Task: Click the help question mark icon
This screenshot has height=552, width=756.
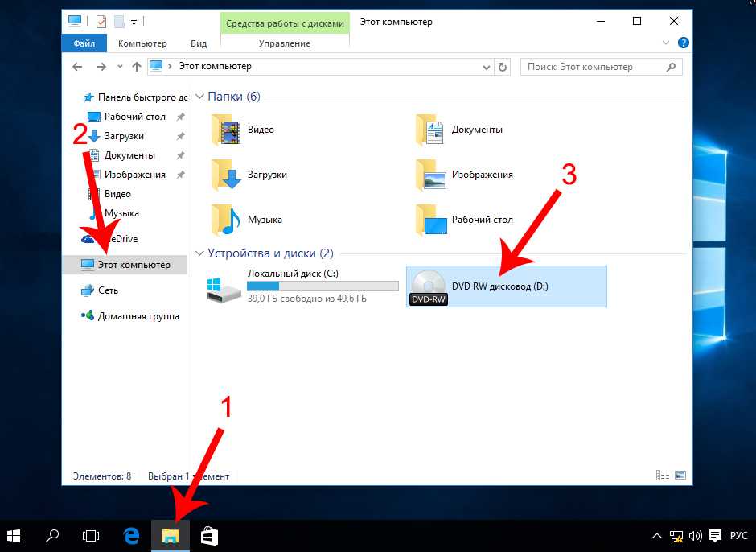Action: click(x=683, y=43)
